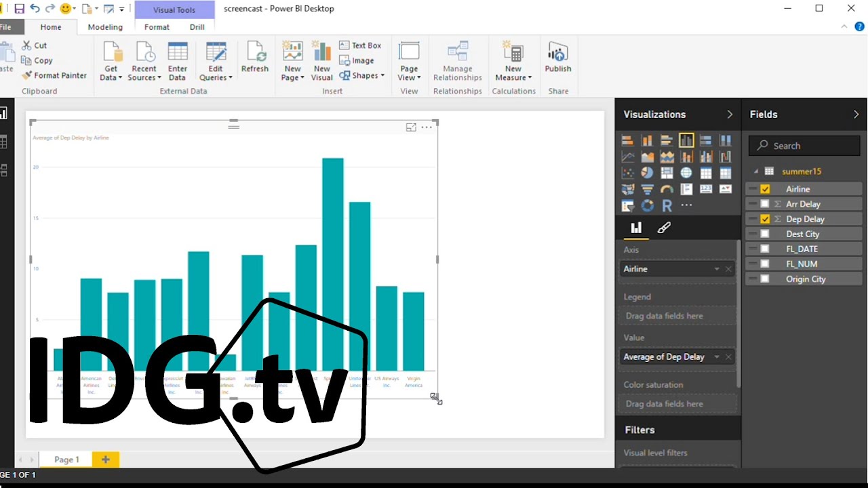Image resolution: width=868 pixels, height=488 pixels.
Task: Open the chart's more options ellipsis
Action: pos(427,127)
